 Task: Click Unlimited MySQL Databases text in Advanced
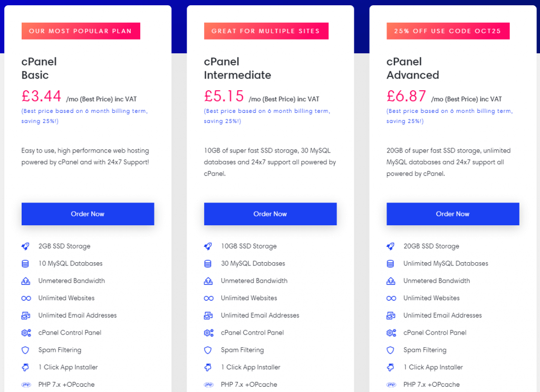click(x=446, y=263)
